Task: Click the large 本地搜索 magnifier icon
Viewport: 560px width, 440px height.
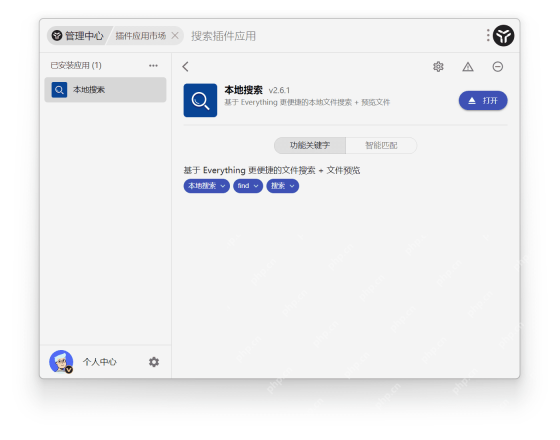Action: pyautogui.click(x=200, y=100)
